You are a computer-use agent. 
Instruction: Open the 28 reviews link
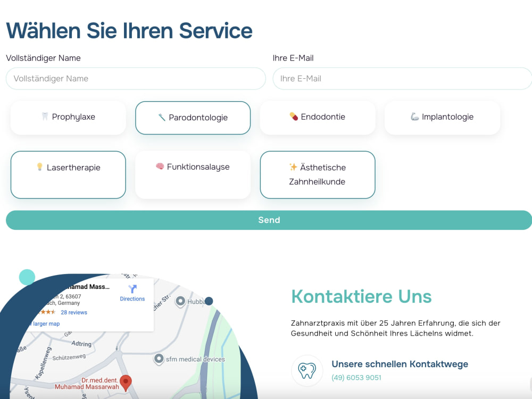click(x=74, y=312)
